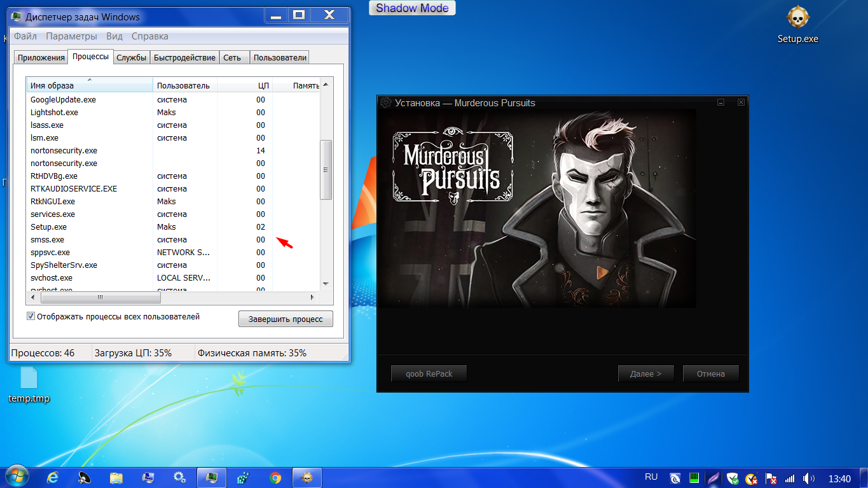868x488 pixels.
Task: Open the shield with green check tray icon
Action: click(733, 478)
